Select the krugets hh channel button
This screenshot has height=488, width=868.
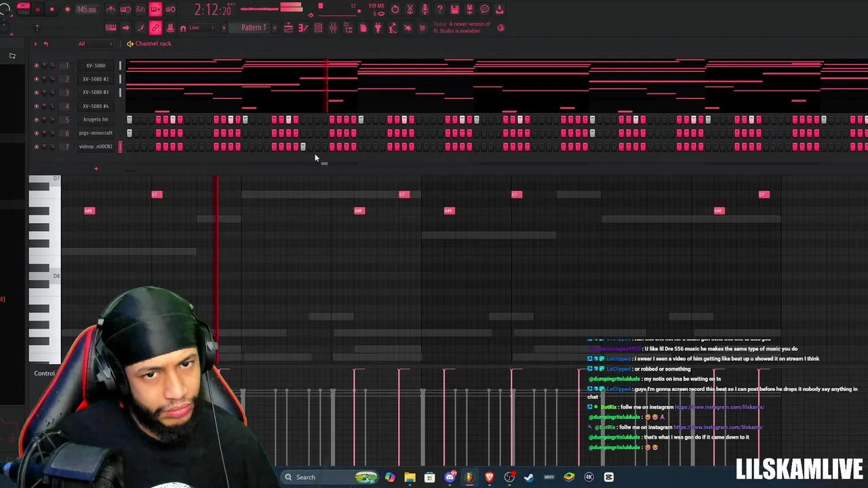point(96,119)
